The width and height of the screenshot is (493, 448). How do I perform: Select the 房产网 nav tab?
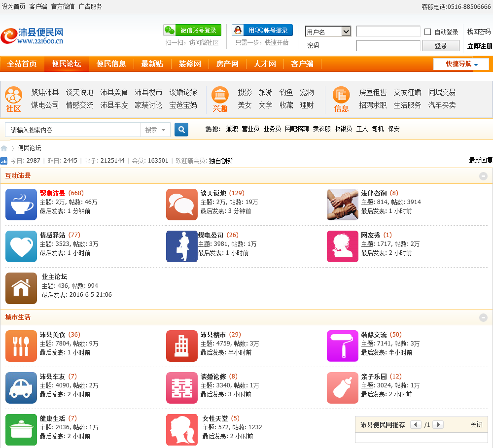pos(227,64)
